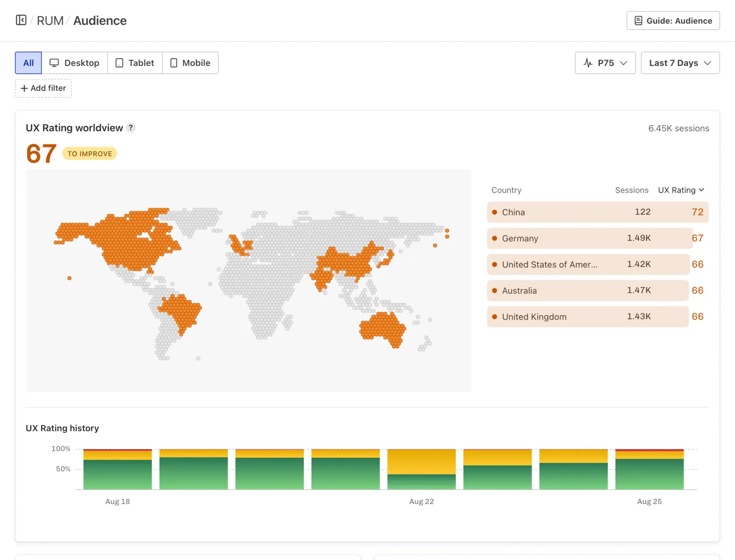Viewport: 735px width, 560px height.
Task: Open the P75 percentile dropdown
Action: point(605,63)
